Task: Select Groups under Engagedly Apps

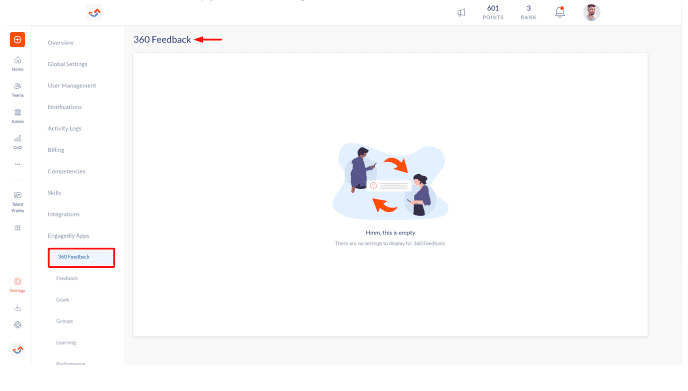Action: (x=64, y=321)
